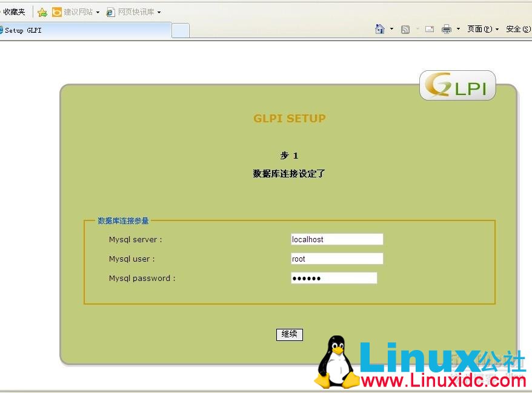Click the Print icon in the toolbar
The image size is (532, 393).
click(447, 29)
